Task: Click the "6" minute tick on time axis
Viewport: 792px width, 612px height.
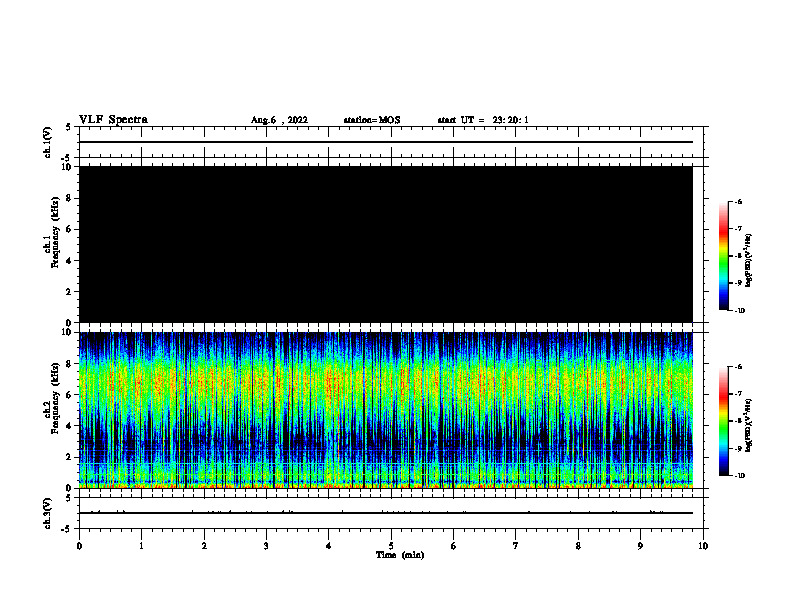Action: (454, 546)
